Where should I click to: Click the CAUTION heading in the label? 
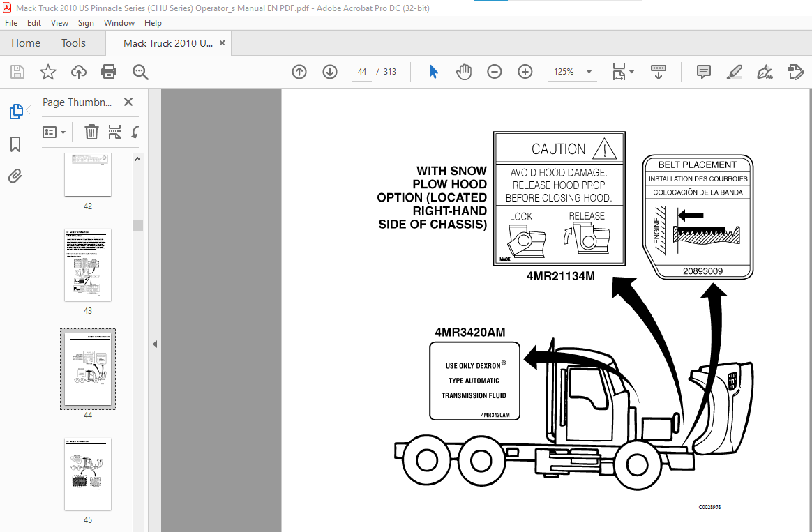(x=558, y=149)
